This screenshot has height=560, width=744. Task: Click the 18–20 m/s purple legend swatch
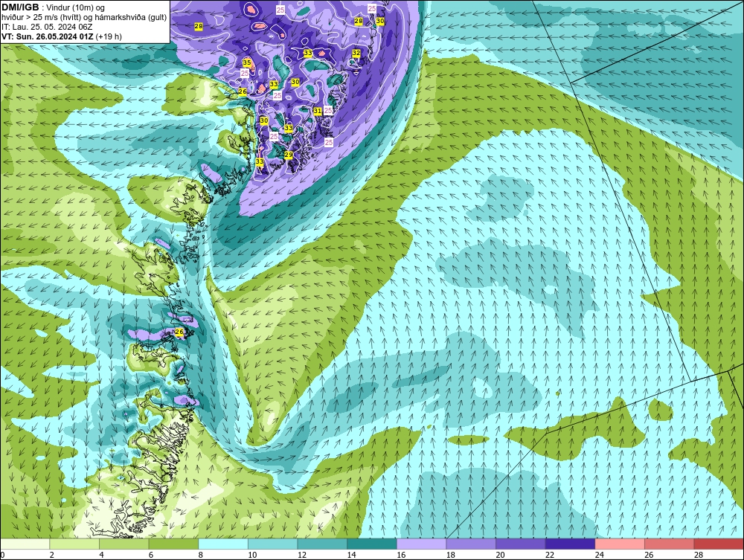[x=471, y=544]
